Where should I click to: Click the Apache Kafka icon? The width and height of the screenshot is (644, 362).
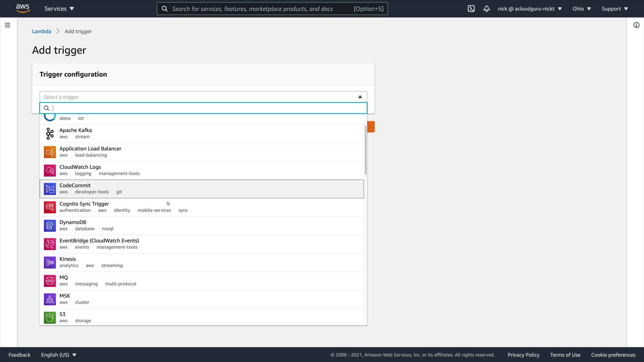point(50,133)
